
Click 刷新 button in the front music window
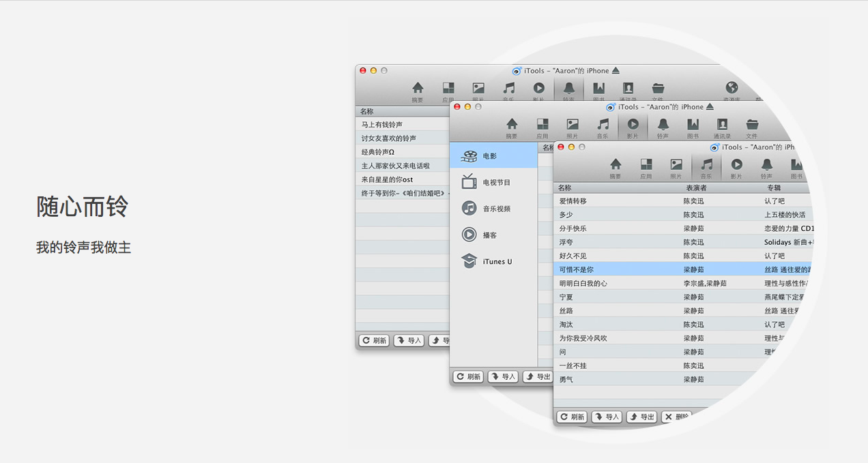tap(572, 417)
